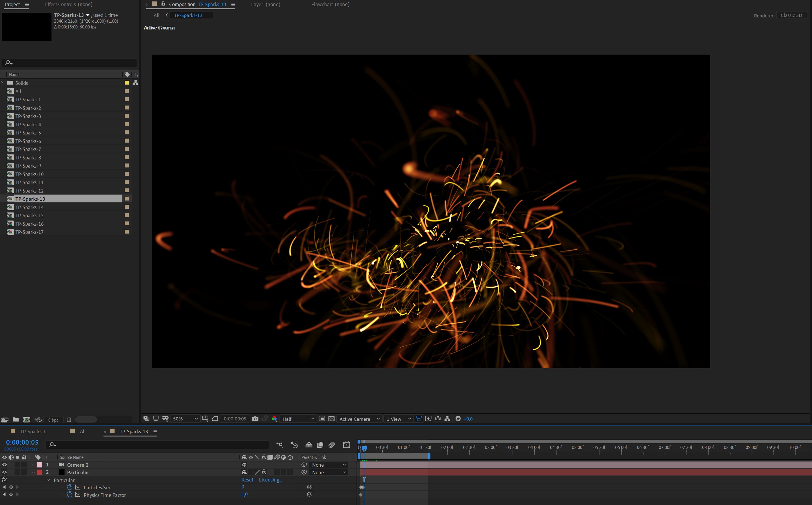Viewport: 812px width, 505px height.
Task: Click the Draft 3D icon
Action: pos(294,445)
